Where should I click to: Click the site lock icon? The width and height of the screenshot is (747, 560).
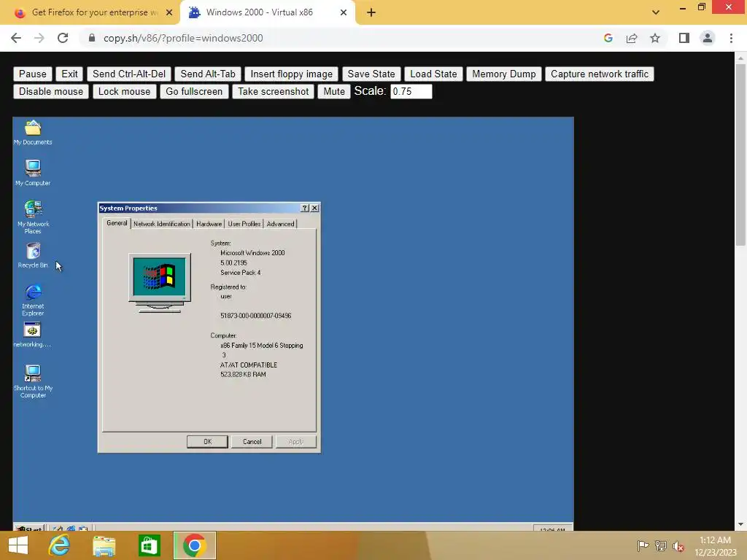click(92, 38)
